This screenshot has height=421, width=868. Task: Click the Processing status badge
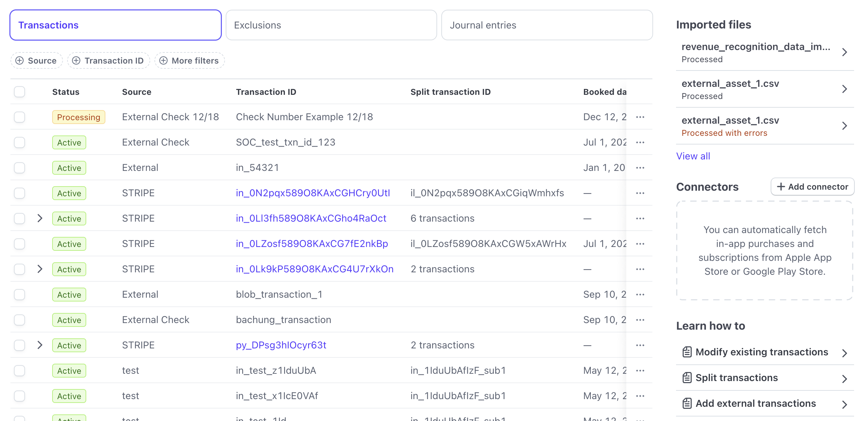(x=79, y=117)
